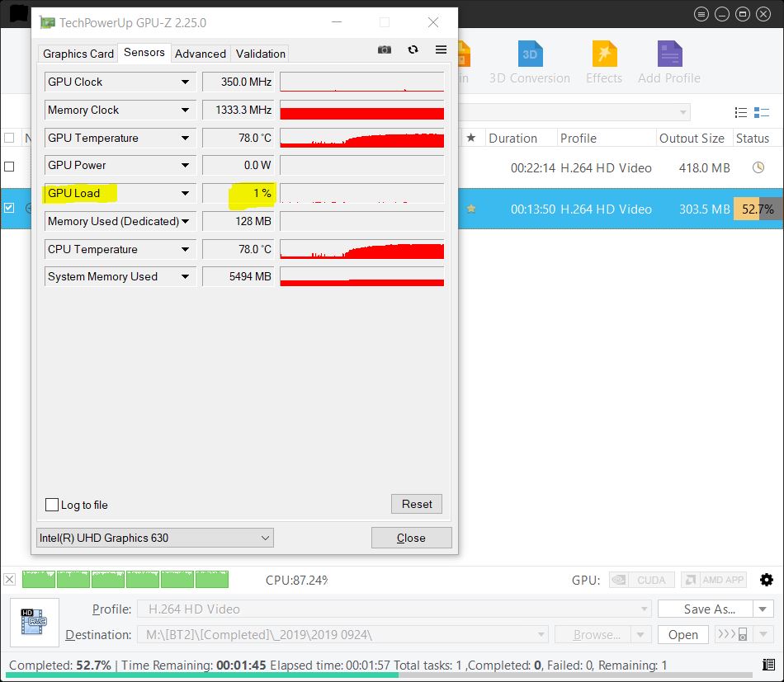Click the 52.7% conversion progress cell

758,209
